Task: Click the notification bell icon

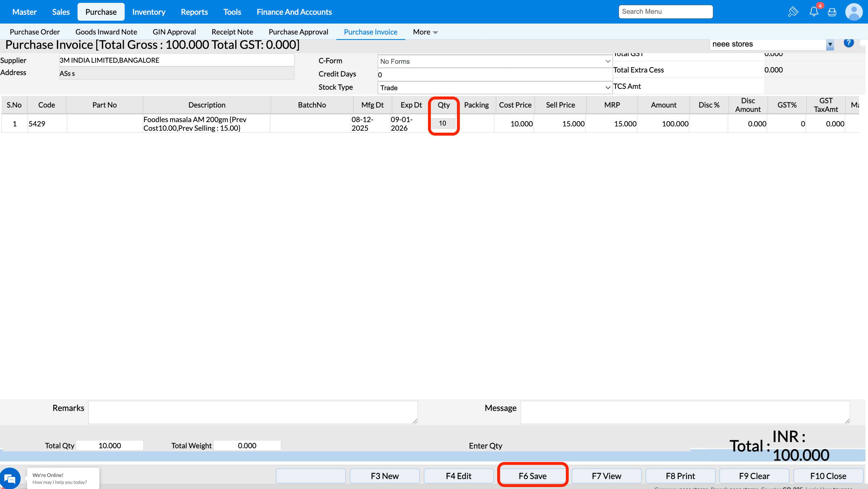Action: (813, 12)
